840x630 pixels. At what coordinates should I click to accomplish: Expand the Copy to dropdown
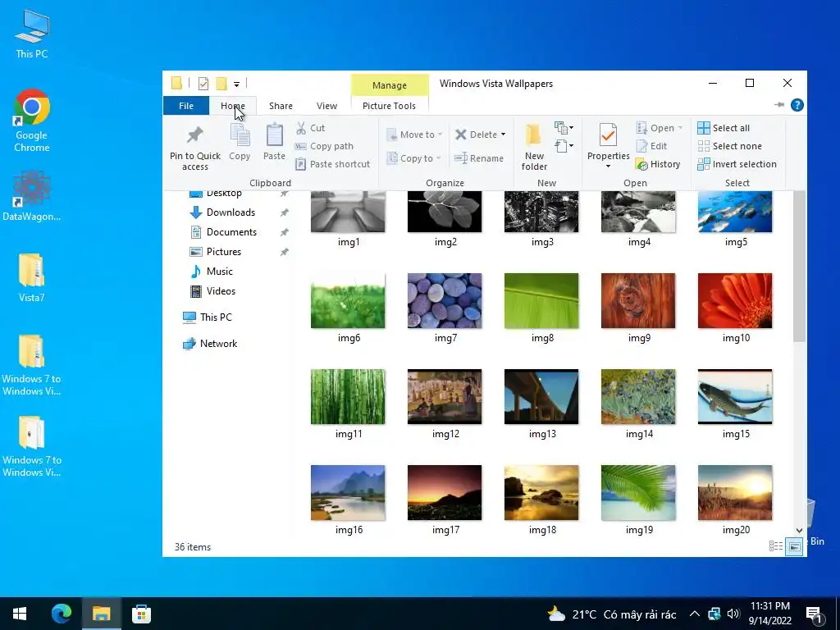pos(438,158)
